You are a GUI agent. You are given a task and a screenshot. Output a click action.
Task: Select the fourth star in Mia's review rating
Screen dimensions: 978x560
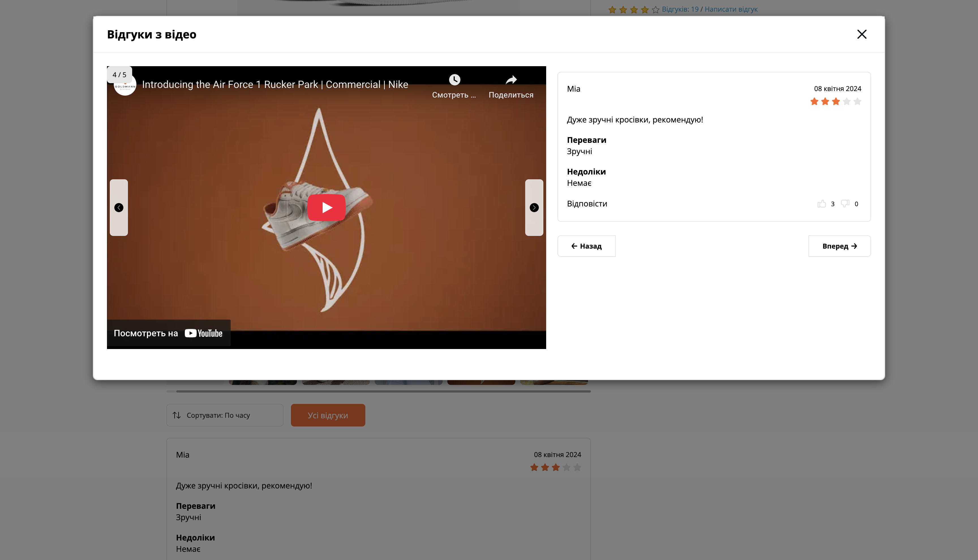(x=846, y=101)
